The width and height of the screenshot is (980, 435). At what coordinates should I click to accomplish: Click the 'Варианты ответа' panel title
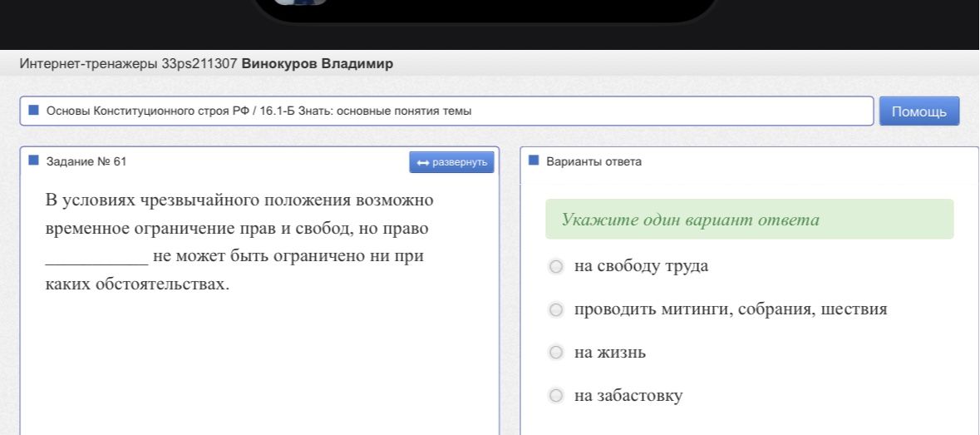pyautogui.click(x=593, y=161)
